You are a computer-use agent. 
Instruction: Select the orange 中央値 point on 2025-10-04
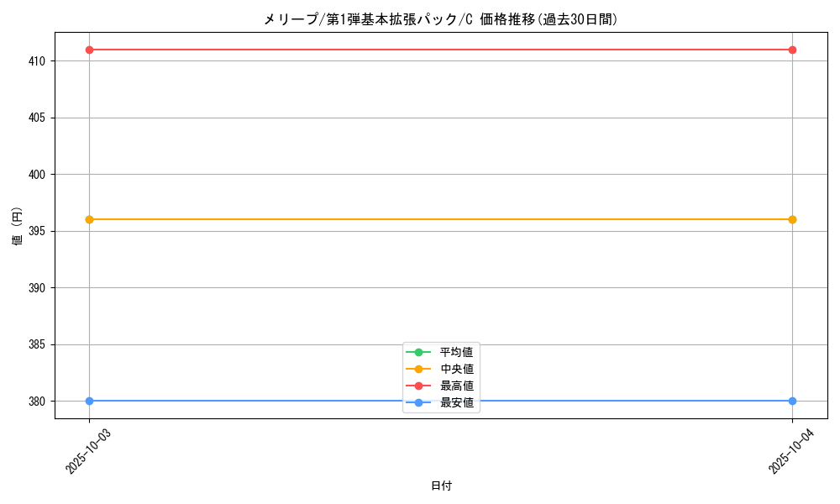(x=792, y=219)
